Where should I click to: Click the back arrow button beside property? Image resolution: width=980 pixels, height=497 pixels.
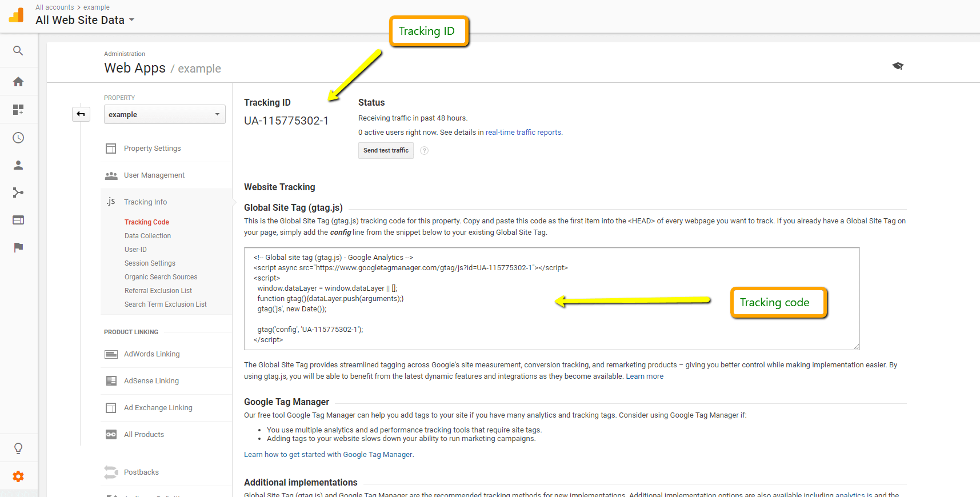coord(81,114)
